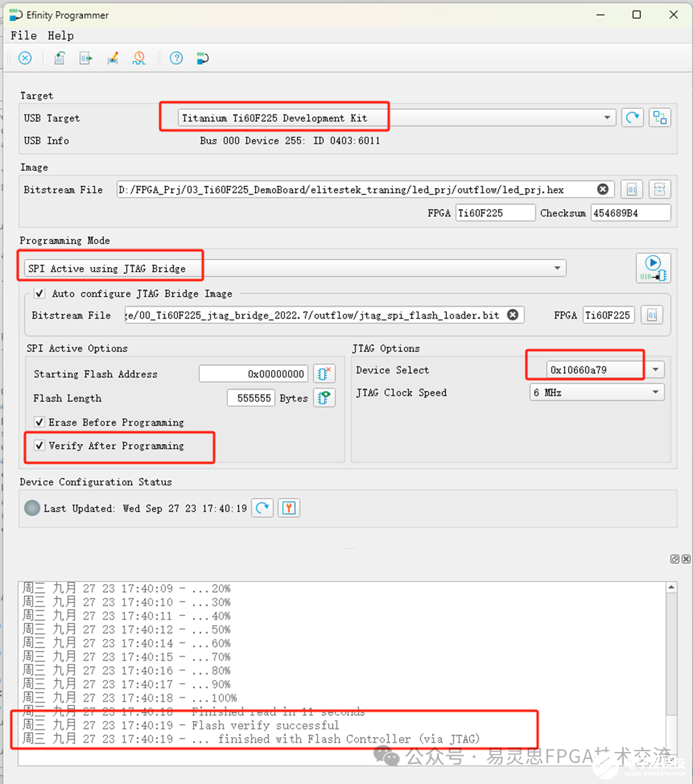Click the Image FPGA Ti60F225 field
The width and height of the screenshot is (693, 784).
point(496,213)
